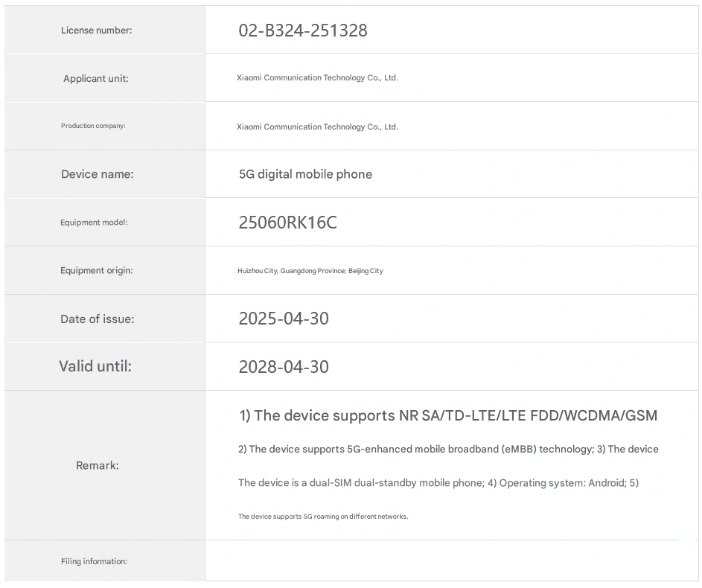702x588 pixels.
Task: Click the 5G roaming remark sentence
Action: (x=323, y=517)
